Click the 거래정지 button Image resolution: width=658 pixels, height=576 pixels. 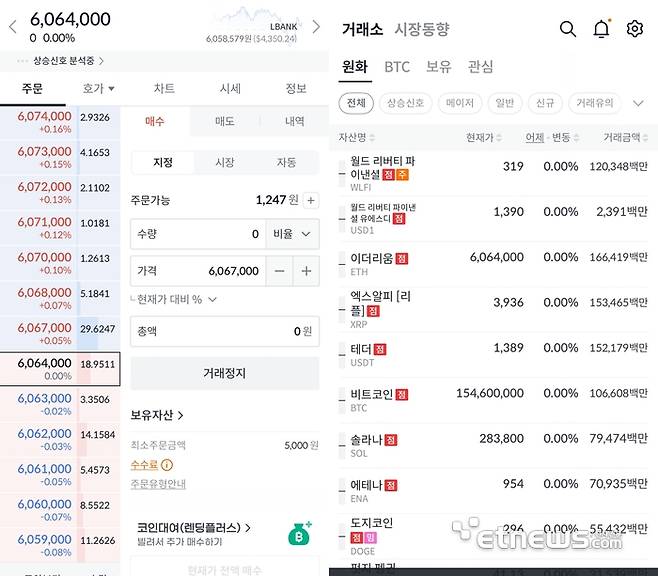pos(225,373)
